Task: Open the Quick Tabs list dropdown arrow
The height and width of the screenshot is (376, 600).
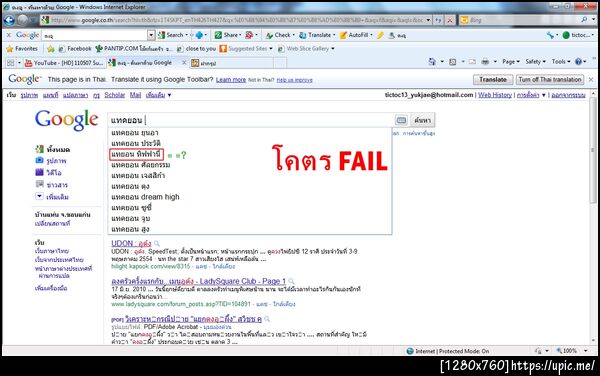Action: 19,63
